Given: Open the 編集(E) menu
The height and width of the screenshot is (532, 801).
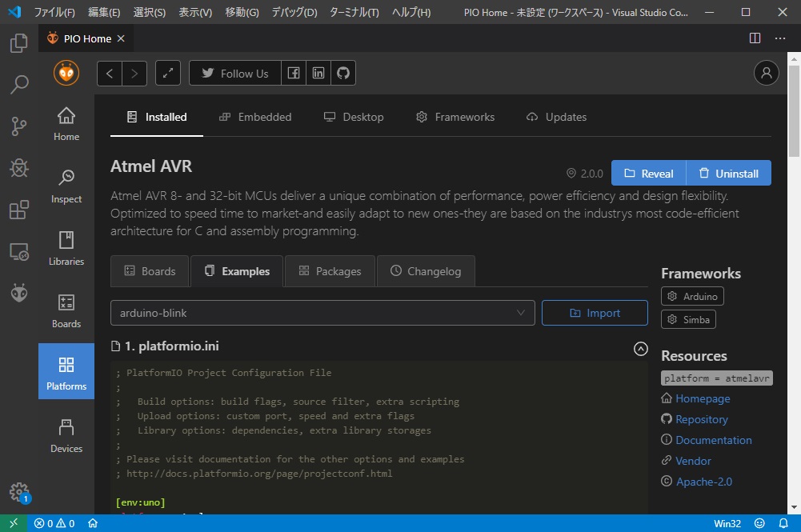Looking at the screenshot, I should (x=104, y=12).
